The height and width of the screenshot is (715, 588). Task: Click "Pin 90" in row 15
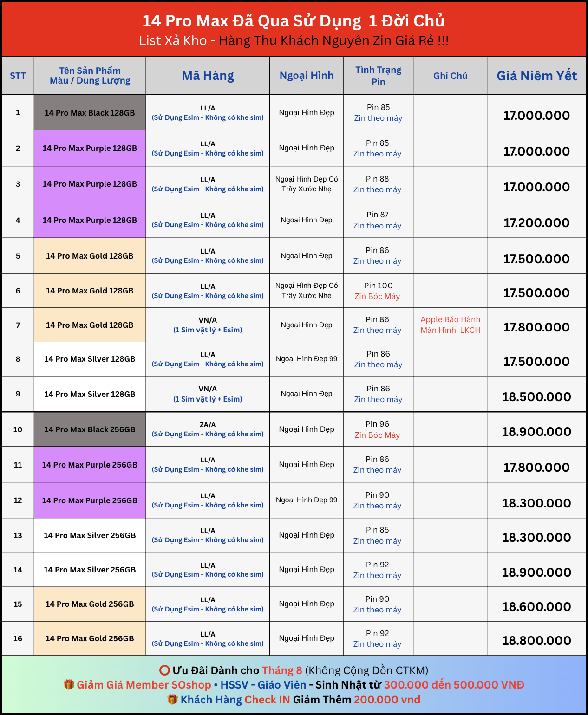coord(378,599)
